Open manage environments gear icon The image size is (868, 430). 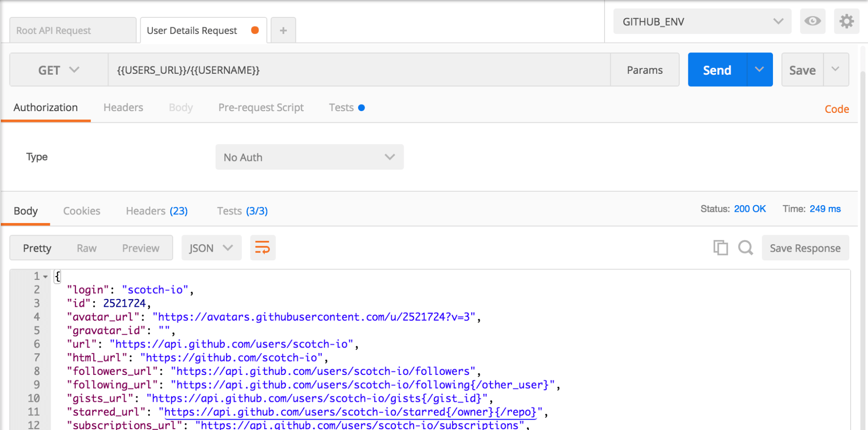[x=846, y=21]
